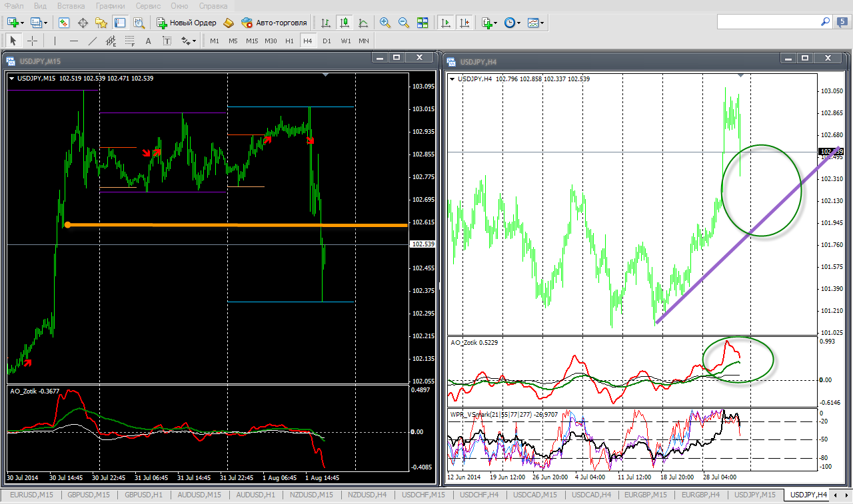Pick the Trendline drawing tool
Image resolution: width=853 pixels, height=504 pixels.
93,41
